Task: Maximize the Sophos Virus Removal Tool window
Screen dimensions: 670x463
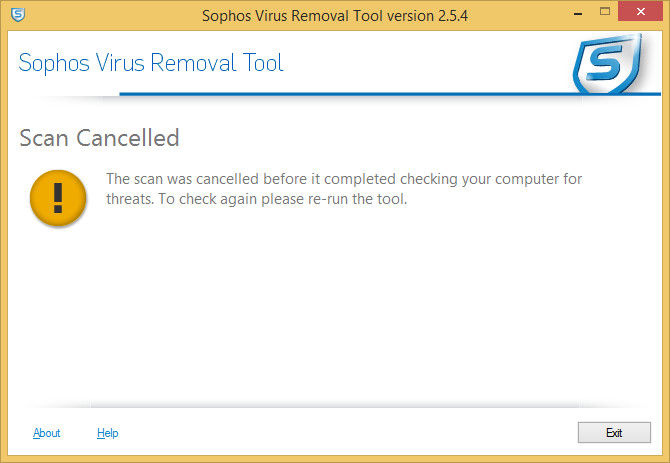Action: pos(605,12)
